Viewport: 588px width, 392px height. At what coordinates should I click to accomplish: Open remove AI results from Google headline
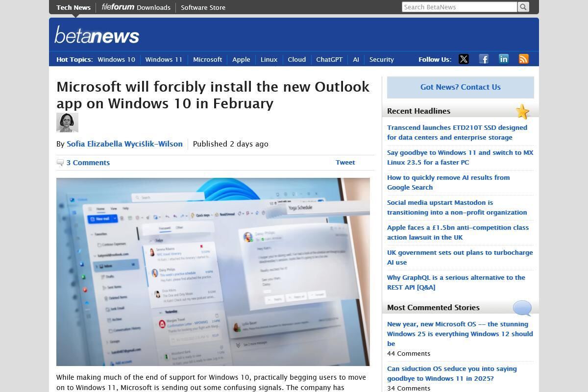coord(448,182)
